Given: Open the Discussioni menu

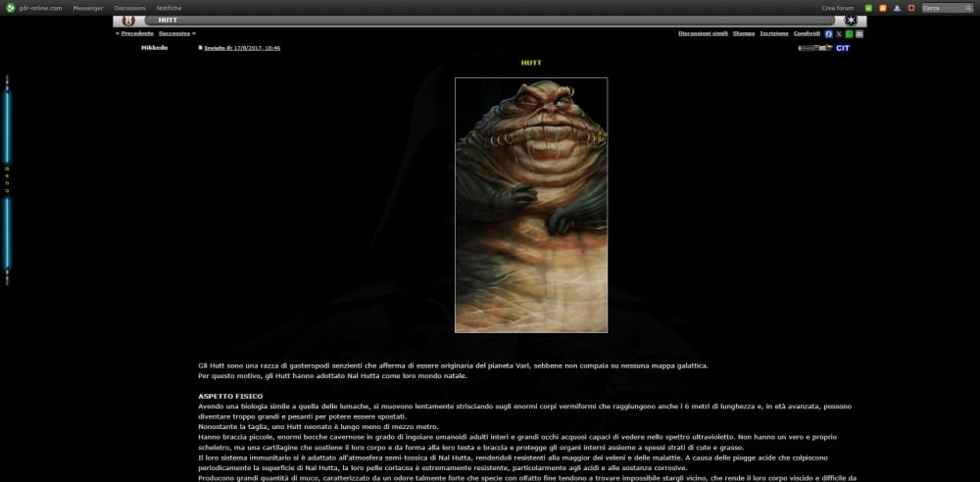Looking at the screenshot, I should coord(130,8).
